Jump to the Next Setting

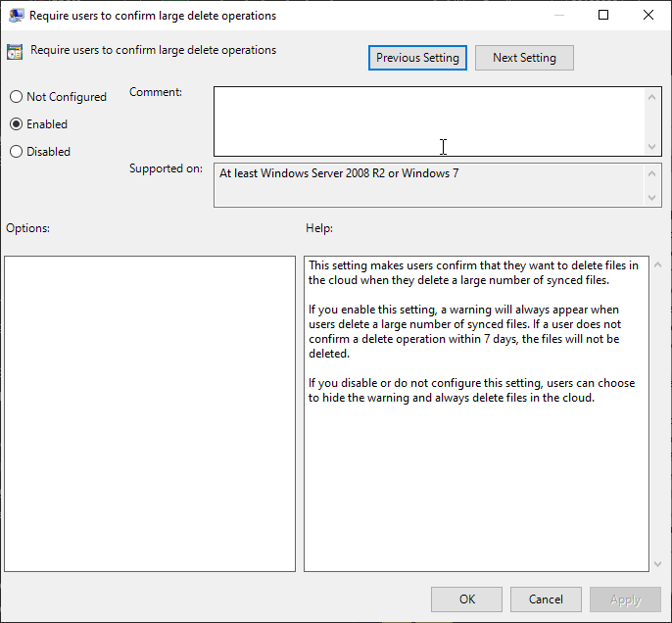[524, 58]
